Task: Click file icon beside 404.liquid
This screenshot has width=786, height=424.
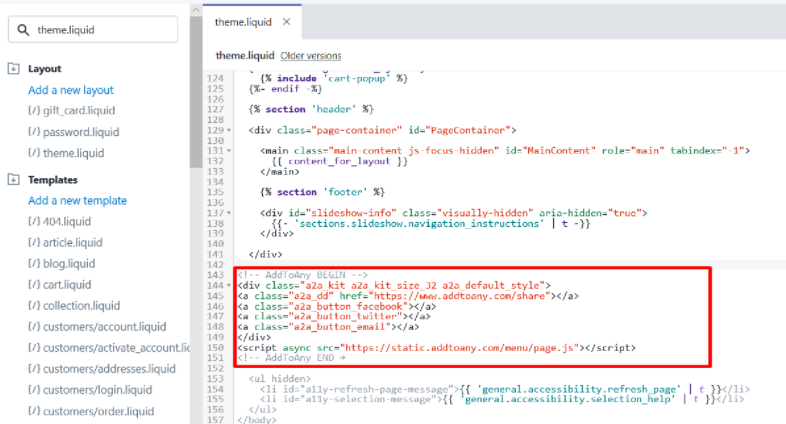Action: [x=34, y=221]
